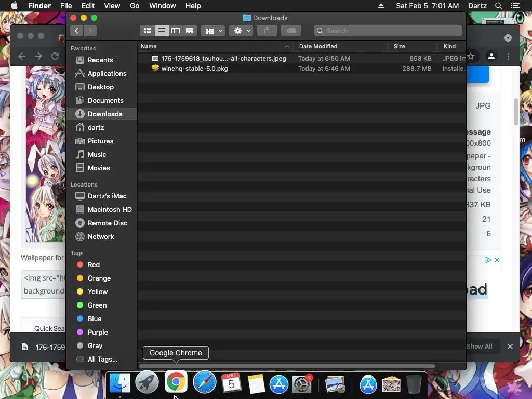Image resolution: width=532 pixels, height=399 pixels.
Task: Open Recents in the sidebar
Action: coord(102,60)
